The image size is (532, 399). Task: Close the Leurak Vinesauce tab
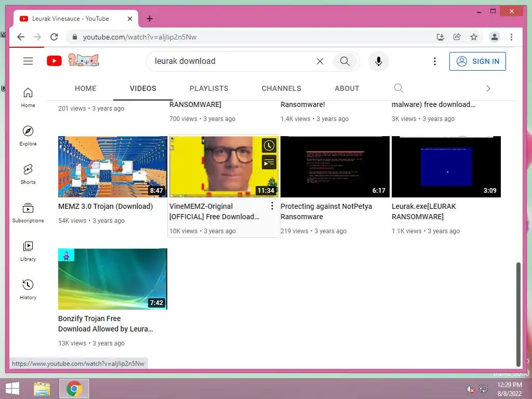[129, 19]
